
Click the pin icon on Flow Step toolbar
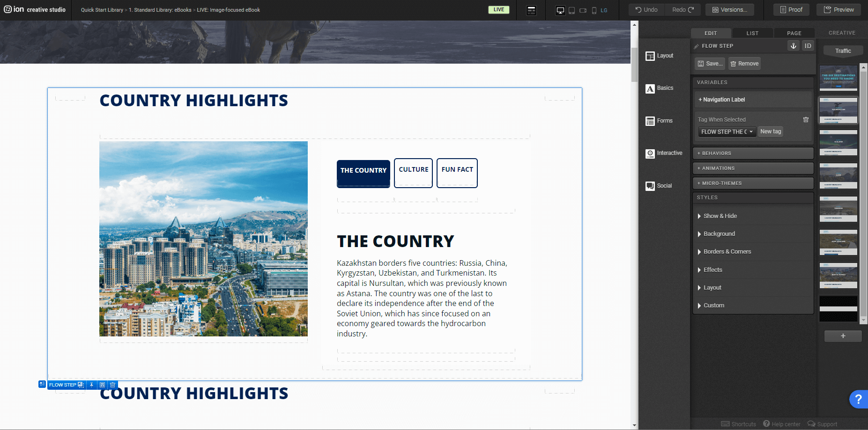(x=92, y=385)
